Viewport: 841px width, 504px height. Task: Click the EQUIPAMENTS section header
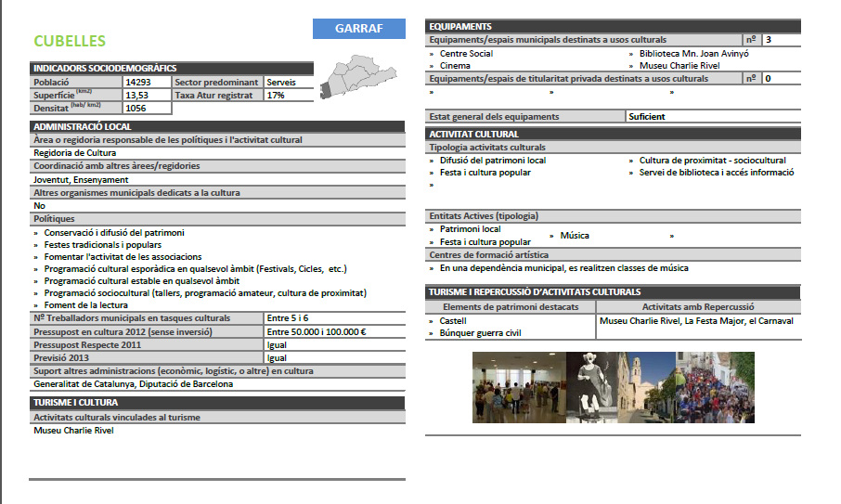coord(613,26)
